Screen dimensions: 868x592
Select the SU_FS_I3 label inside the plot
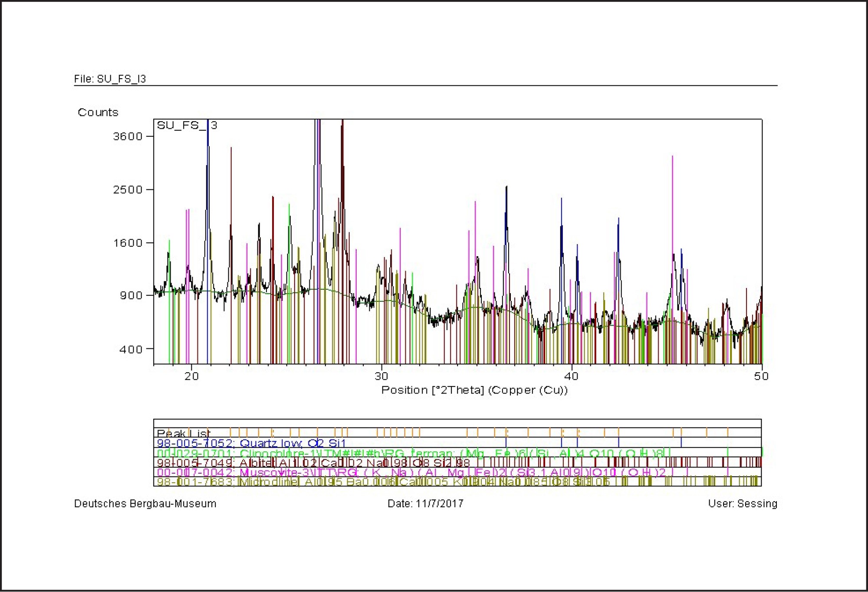pyautogui.click(x=187, y=126)
